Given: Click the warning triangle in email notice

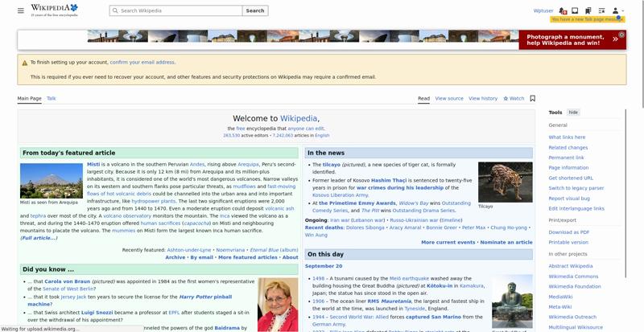Looking at the screenshot, I should click(25, 63).
